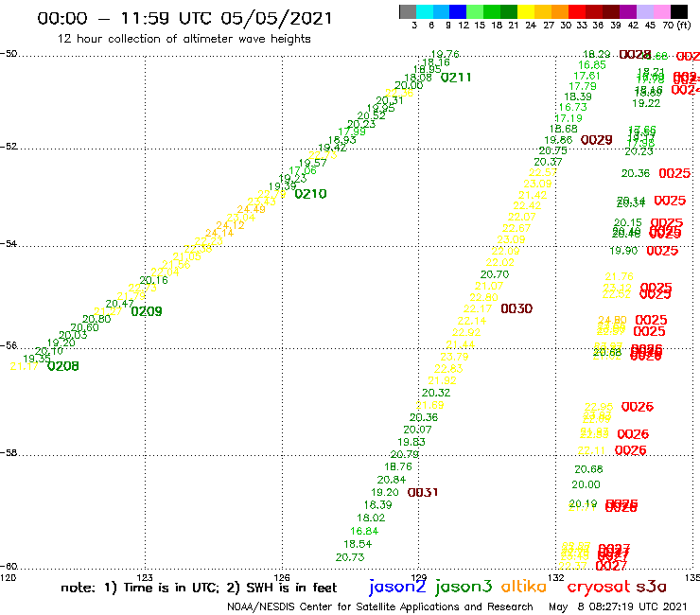700x615 pixels.
Task: Click the subtitle '12 hour collection of altimeter wave heights'
Action: pyautogui.click(x=184, y=39)
